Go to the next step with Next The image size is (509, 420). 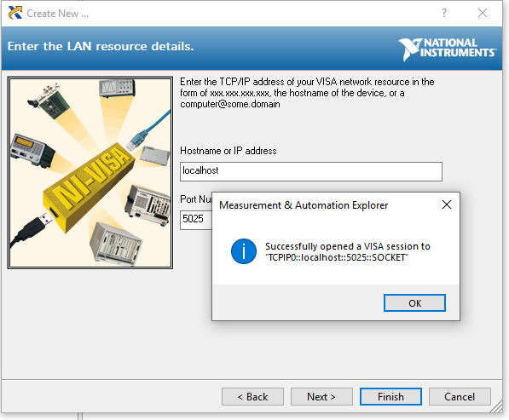(x=321, y=397)
